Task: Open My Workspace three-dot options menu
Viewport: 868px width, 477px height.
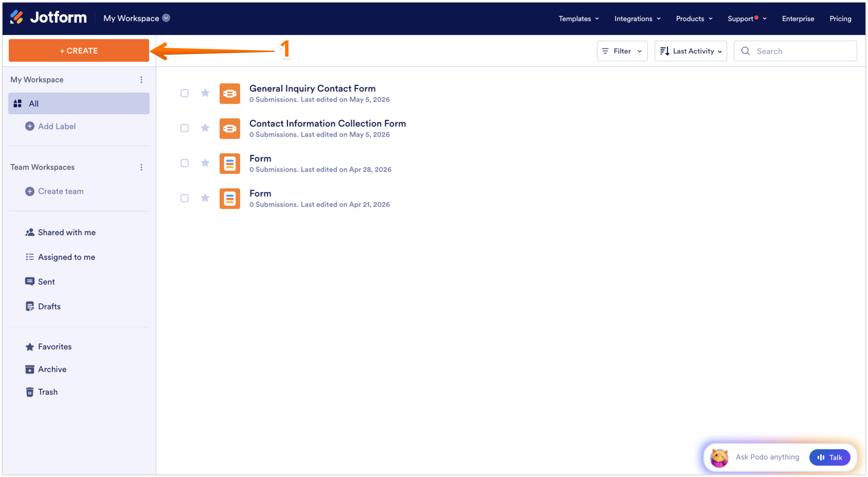Action: pyautogui.click(x=141, y=80)
